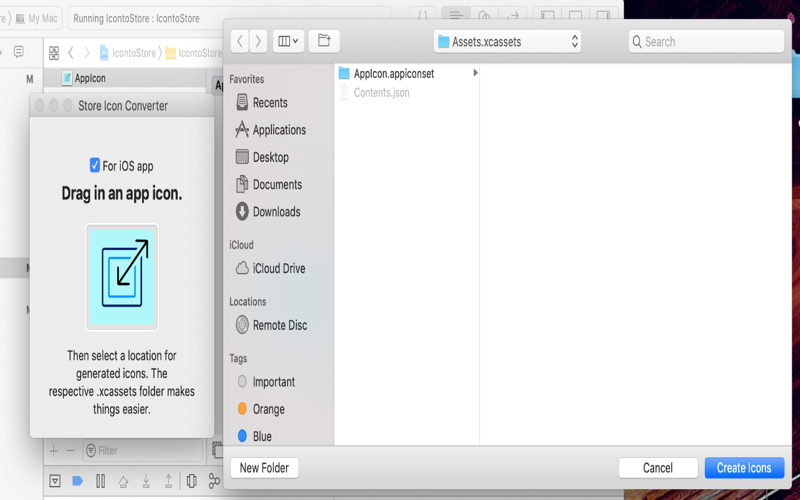Go back with the left chevron
Screen dimensions: 800x500
point(240,41)
